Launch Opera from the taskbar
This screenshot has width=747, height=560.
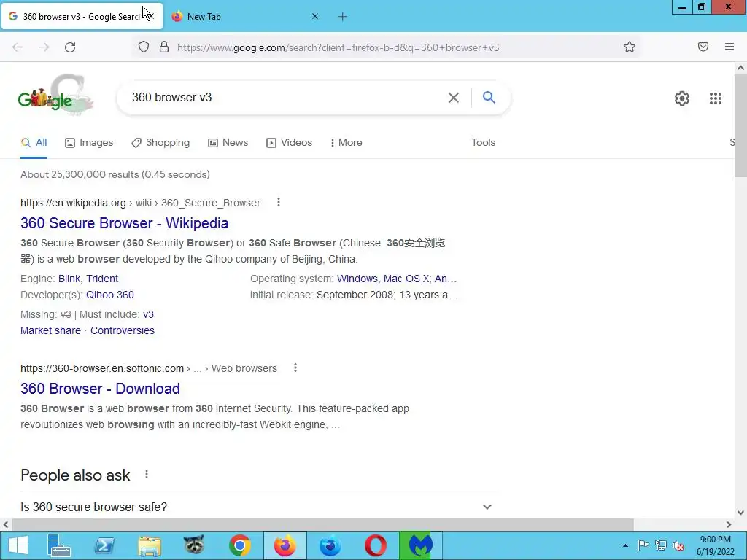[x=376, y=545]
